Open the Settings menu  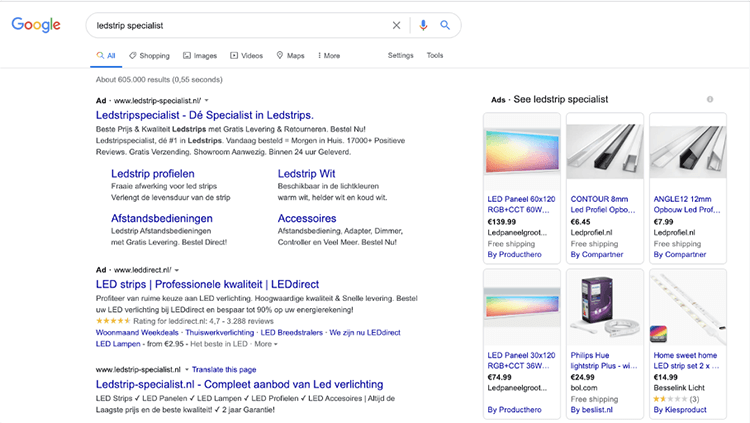pos(400,56)
